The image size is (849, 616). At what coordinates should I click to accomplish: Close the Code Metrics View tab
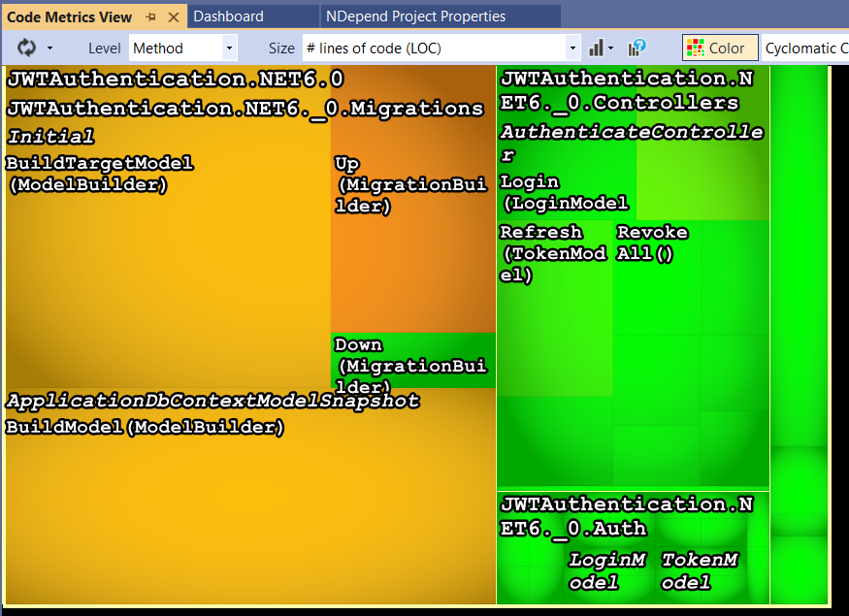click(x=174, y=16)
